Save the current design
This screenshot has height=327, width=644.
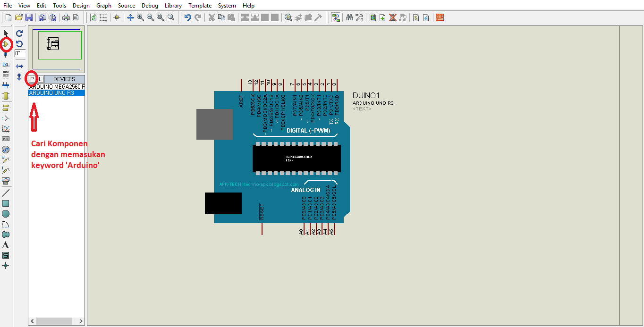pyautogui.click(x=29, y=17)
